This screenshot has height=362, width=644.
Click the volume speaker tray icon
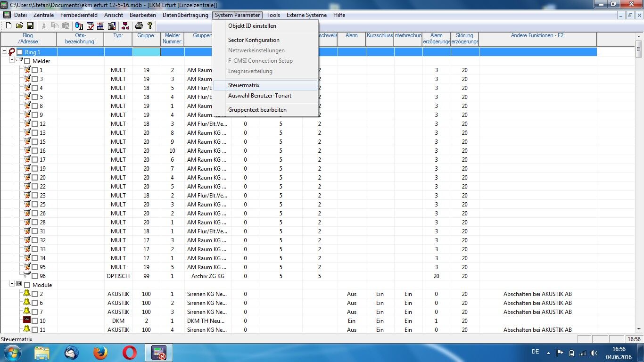point(594,353)
